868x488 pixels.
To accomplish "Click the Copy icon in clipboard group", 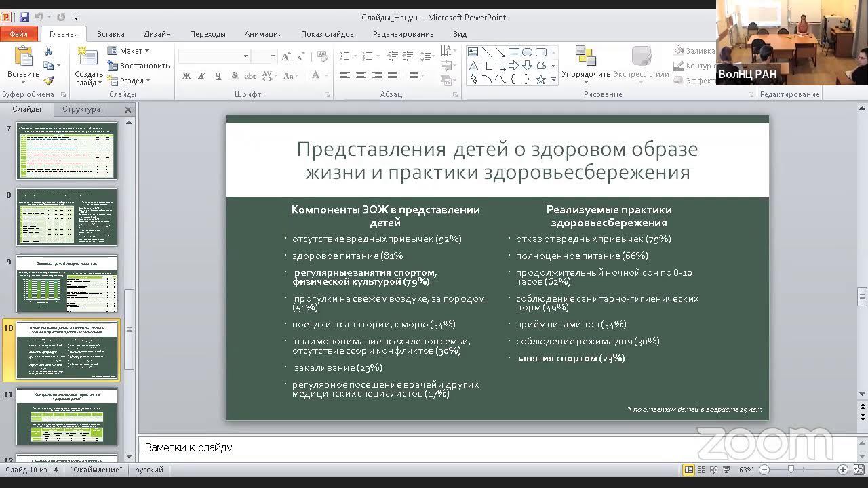I will (48, 66).
